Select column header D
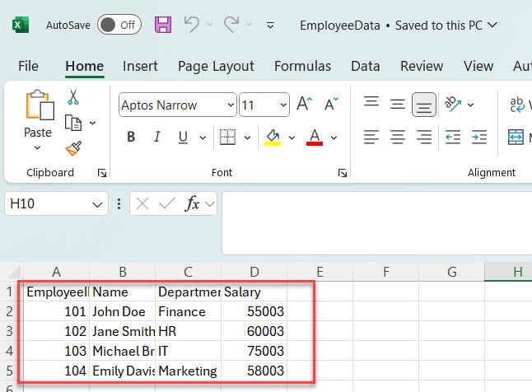The height and width of the screenshot is (392, 532). point(254,272)
